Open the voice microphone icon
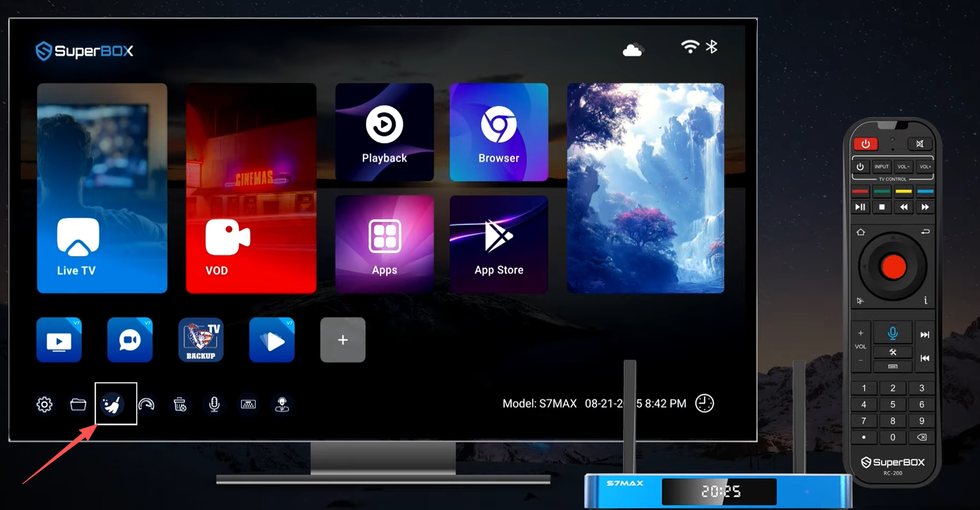Screen dimensions: 980x510 point(214,404)
